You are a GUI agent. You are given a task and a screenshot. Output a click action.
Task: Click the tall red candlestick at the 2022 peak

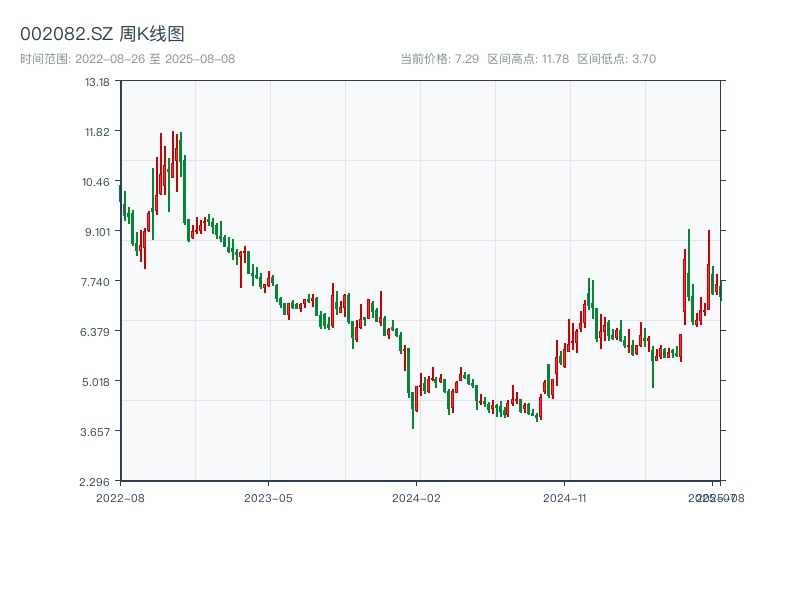[x=173, y=154]
